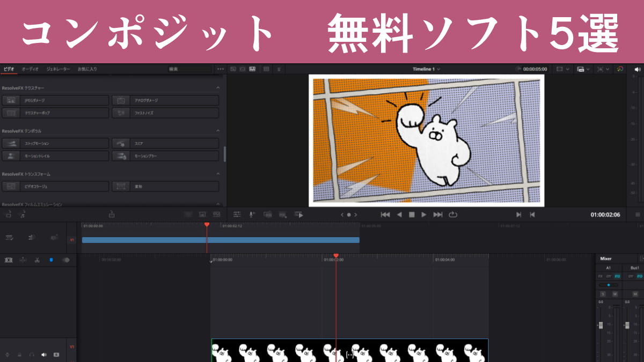Image resolution: width=644 pixels, height=362 pixels.
Task: Open the timeline options hamburger menu
Action: (x=638, y=215)
